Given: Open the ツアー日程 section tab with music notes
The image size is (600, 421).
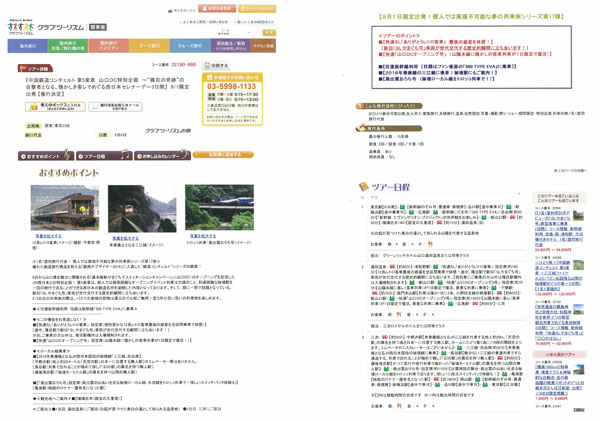Looking at the screenshot, I should [x=104, y=156].
